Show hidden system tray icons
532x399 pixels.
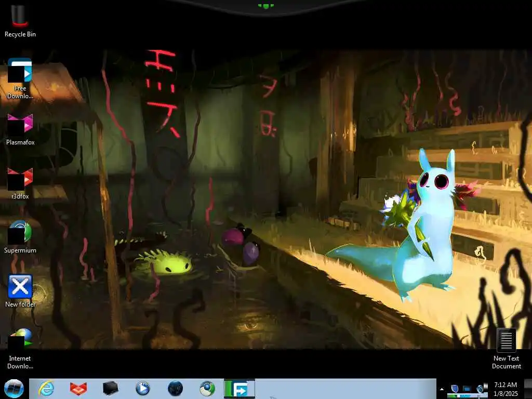[x=442, y=389]
